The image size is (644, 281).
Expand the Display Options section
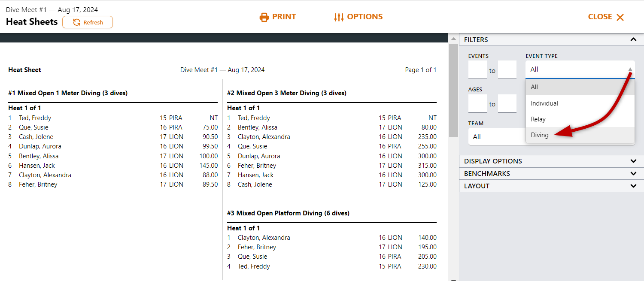633,161
